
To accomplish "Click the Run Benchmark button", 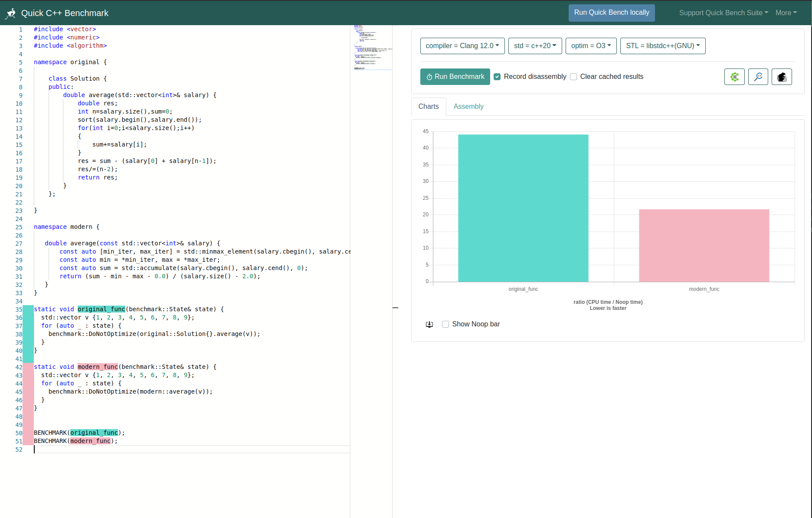I will pyautogui.click(x=455, y=77).
